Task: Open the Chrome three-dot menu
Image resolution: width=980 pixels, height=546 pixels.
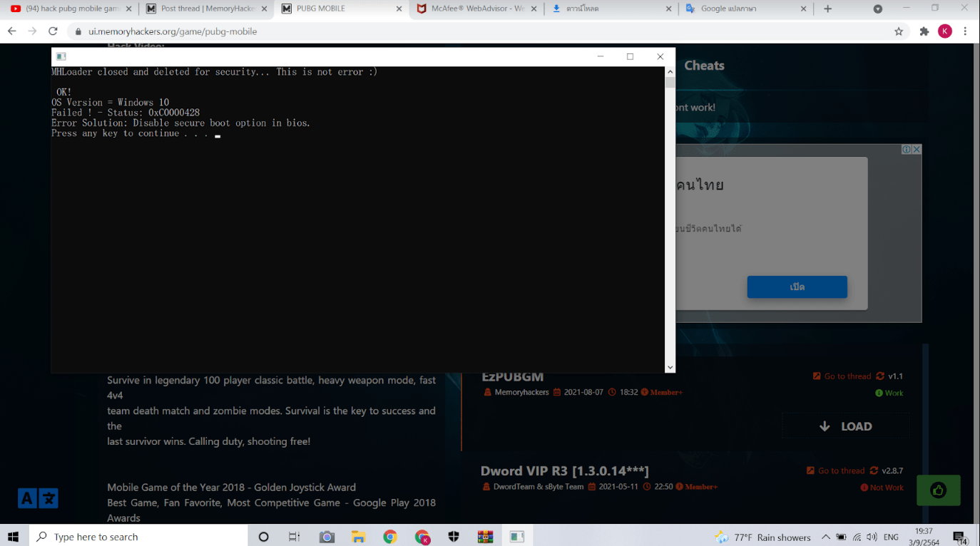Action: (x=965, y=31)
